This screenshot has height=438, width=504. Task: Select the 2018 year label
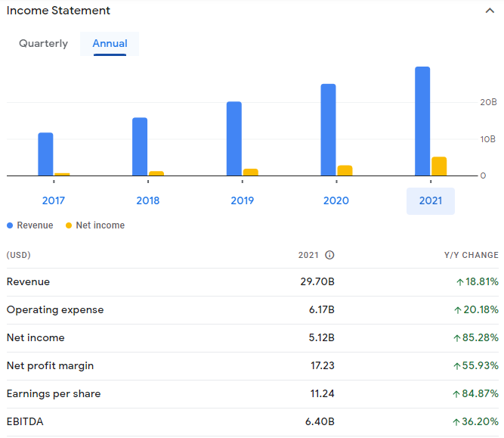coord(148,200)
